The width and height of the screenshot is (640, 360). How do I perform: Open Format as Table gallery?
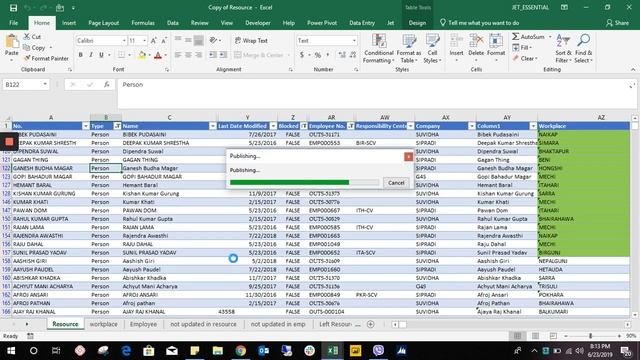tap(409, 49)
